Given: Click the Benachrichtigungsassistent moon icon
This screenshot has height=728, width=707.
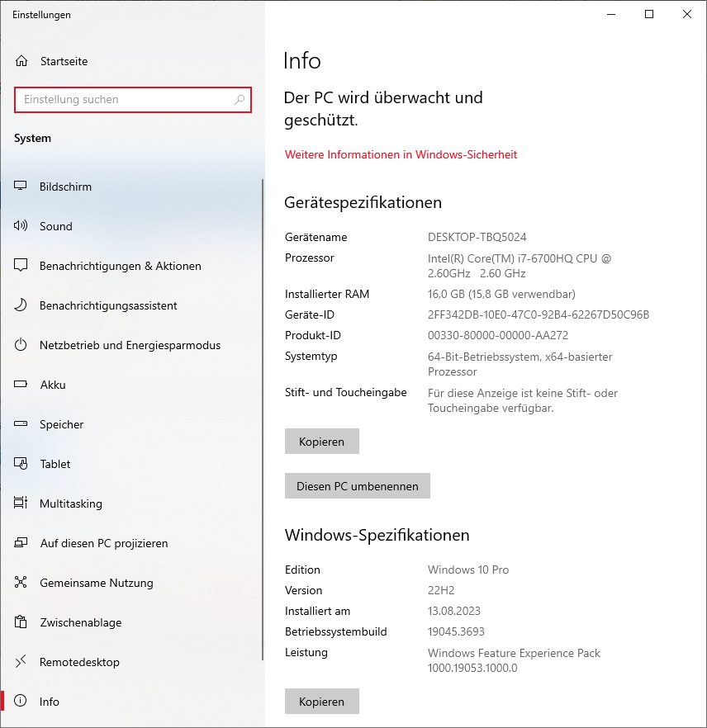Looking at the screenshot, I should pos(21,305).
